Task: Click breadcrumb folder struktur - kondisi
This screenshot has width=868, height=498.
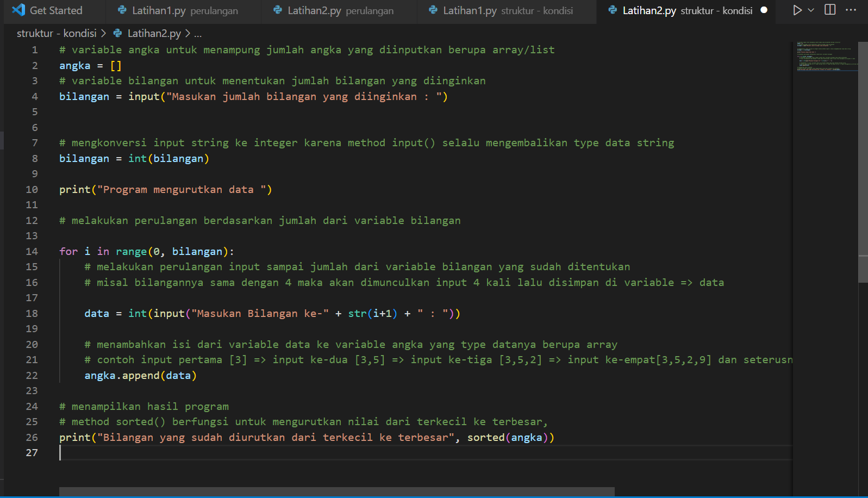Action: pyautogui.click(x=57, y=33)
